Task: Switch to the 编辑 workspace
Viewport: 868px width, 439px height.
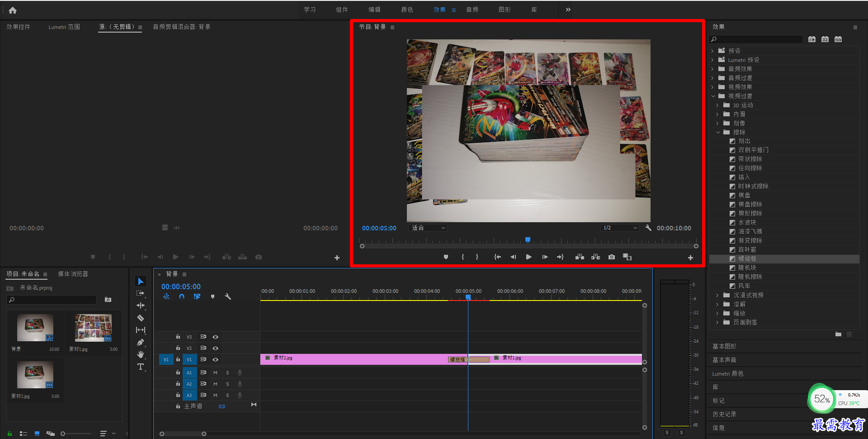Action: pyautogui.click(x=374, y=10)
